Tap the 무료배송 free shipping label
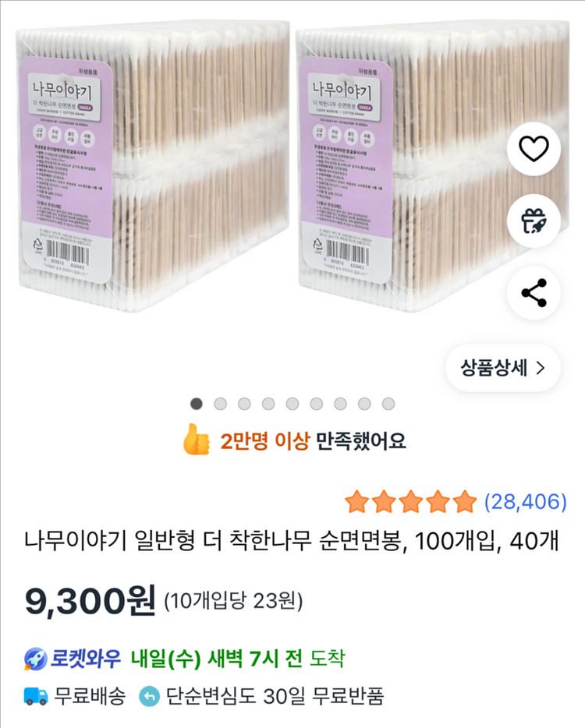This screenshot has height=728, width=585. click(x=89, y=696)
